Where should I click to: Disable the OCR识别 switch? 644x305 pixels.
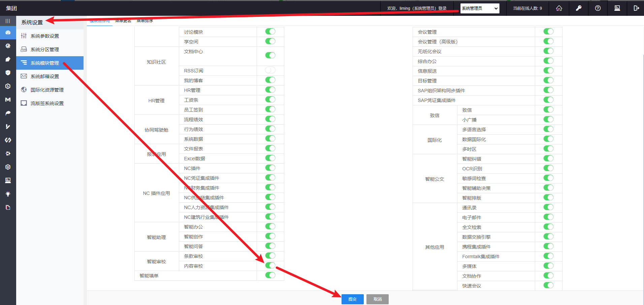(x=548, y=168)
